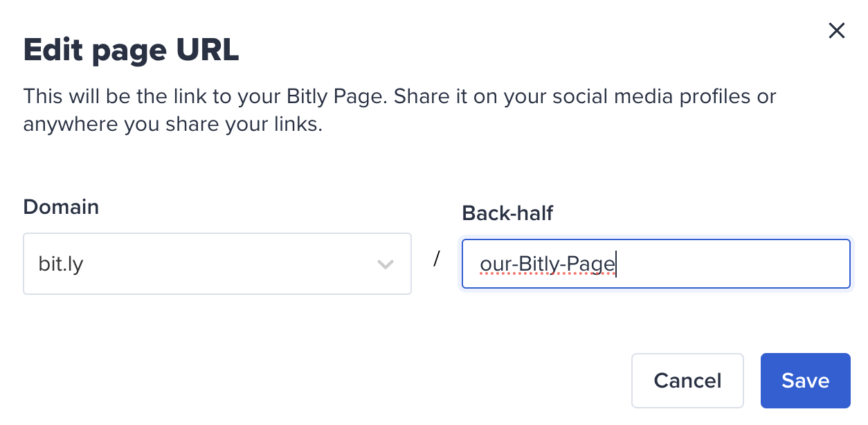Focus the Back-half input field
Image resolution: width=868 pixels, height=425 pixels.
[655, 264]
